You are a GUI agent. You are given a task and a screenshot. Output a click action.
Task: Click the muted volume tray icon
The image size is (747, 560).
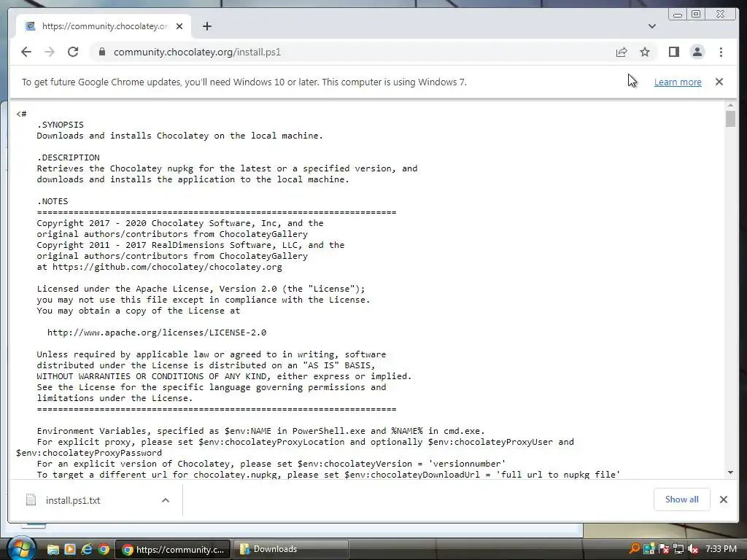(x=693, y=549)
